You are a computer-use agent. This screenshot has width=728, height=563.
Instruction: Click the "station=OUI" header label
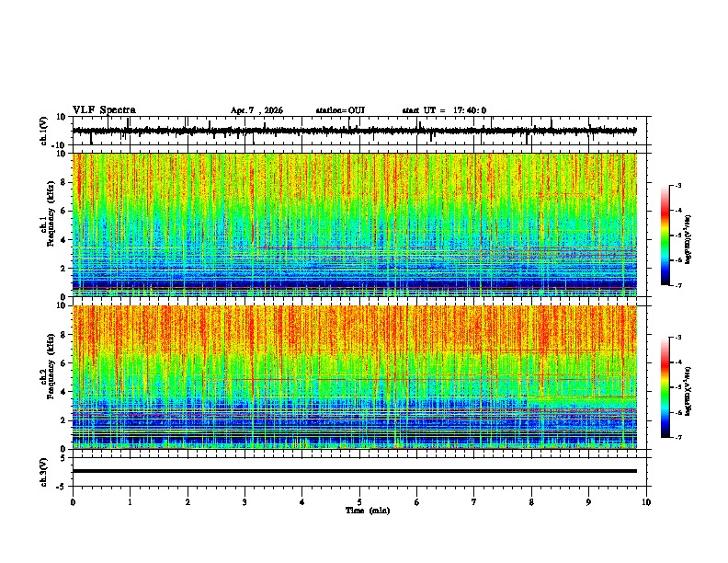(x=340, y=110)
